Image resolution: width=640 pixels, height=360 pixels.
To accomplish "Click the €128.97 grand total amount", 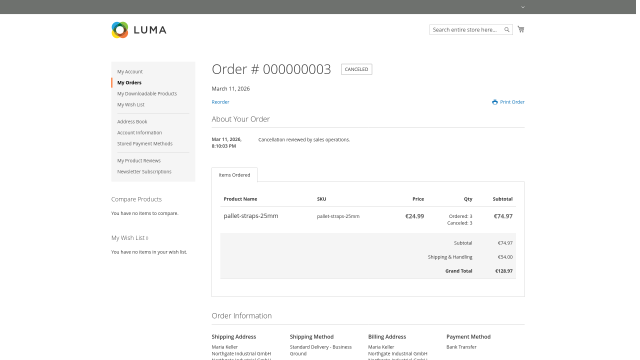I will click(x=504, y=271).
